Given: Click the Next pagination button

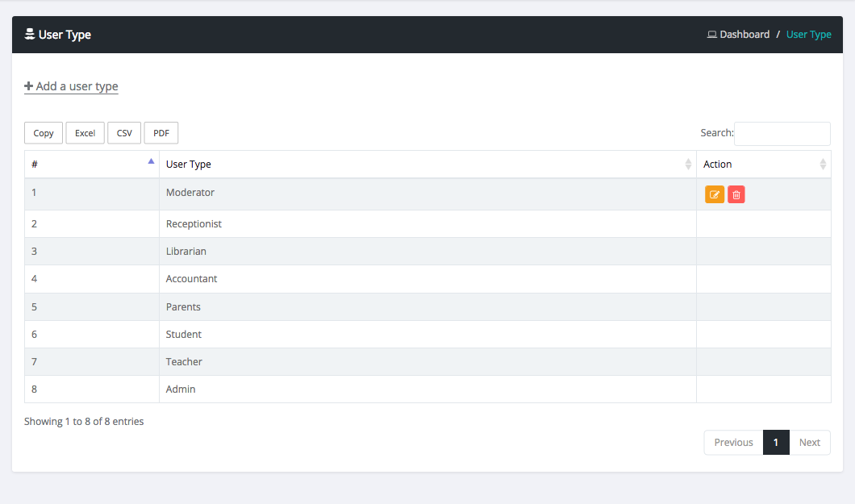Looking at the screenshot, I should [x=809, y=442].
